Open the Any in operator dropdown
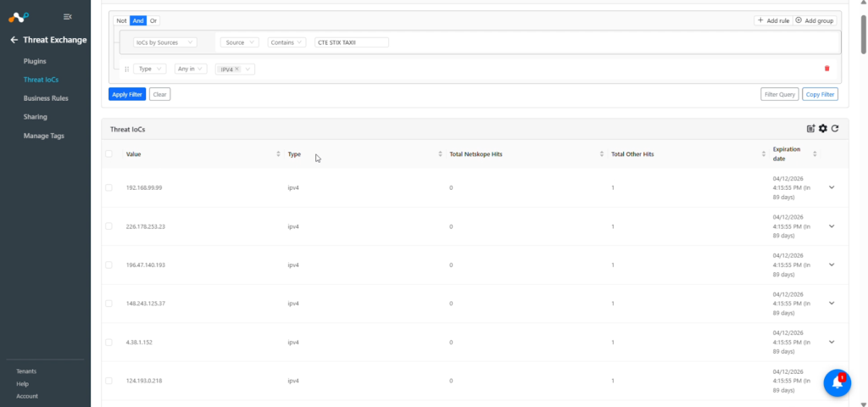Screen dimensions: 868x407 [x=191, y=69]
